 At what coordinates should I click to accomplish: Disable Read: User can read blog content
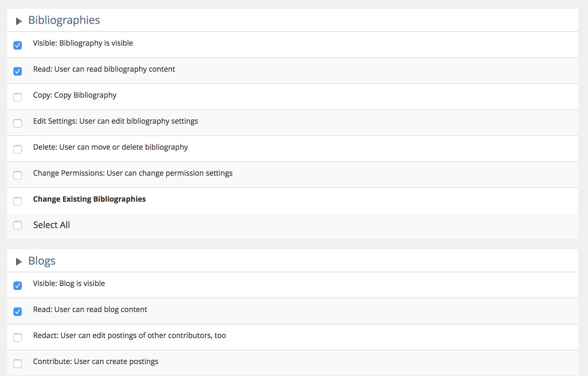click(x=18, y=312)
